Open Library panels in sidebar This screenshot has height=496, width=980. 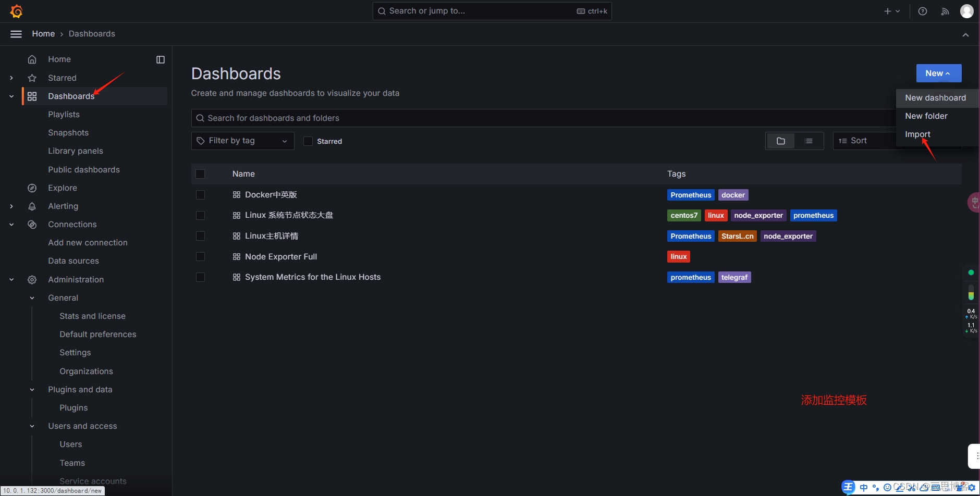tap(76, 151)
